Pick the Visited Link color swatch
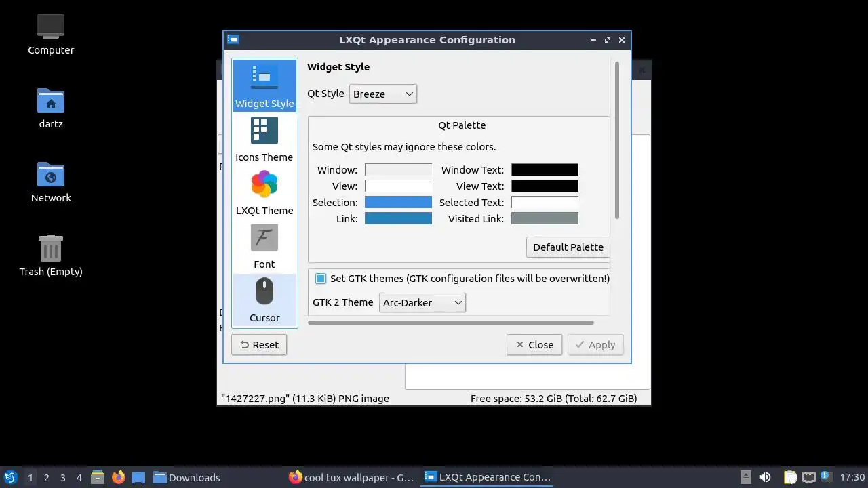The image size is (868, 488). coord(545,219)
